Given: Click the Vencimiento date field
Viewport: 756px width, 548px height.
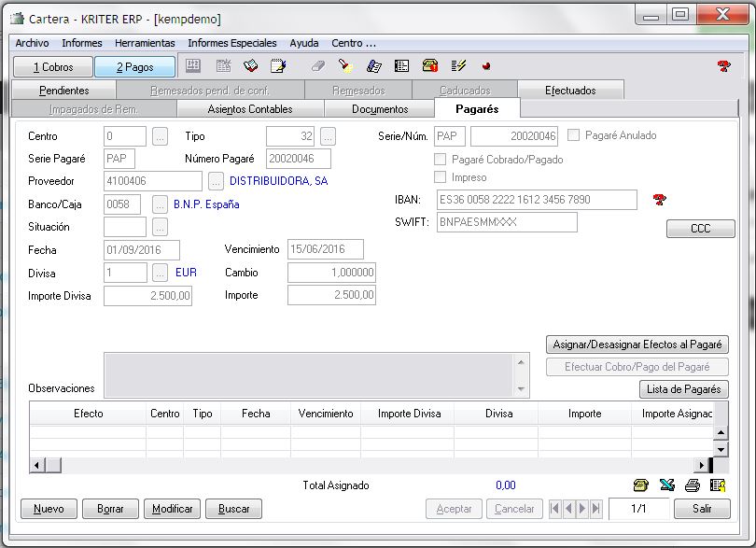Looking at the screenshot, I should coord(326,249).
